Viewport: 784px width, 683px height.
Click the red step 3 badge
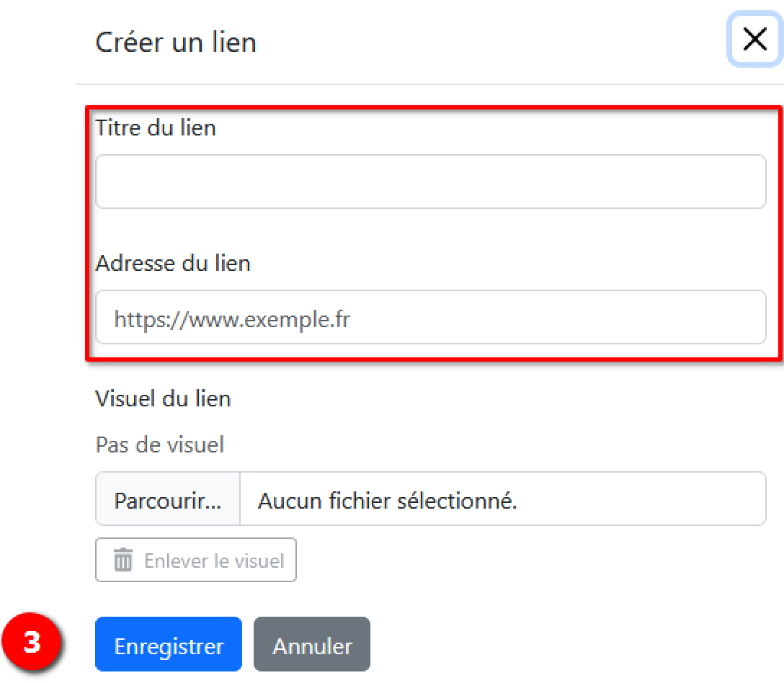(x=32, y=643)
